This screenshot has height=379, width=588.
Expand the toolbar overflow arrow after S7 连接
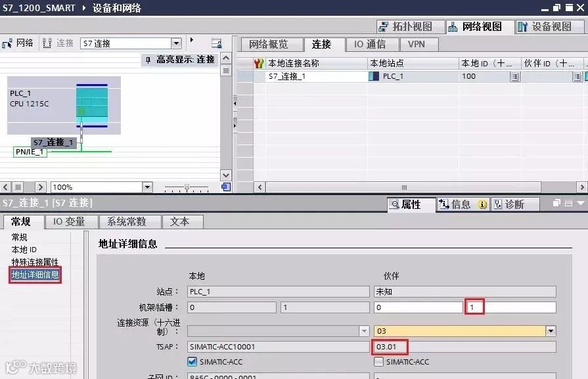tap(192, 39)
